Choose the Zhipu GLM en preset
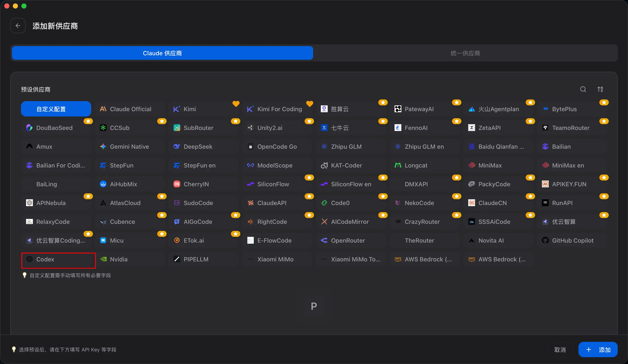The image size is (628, 364). (425, 147)
